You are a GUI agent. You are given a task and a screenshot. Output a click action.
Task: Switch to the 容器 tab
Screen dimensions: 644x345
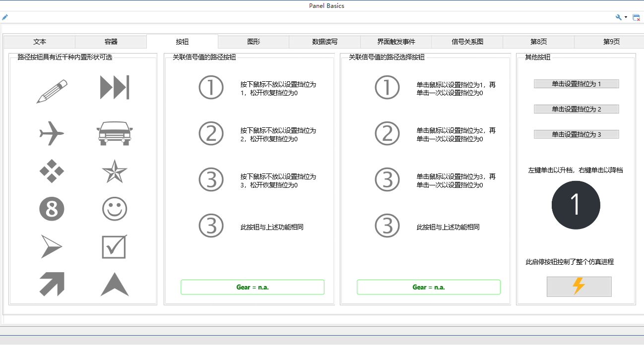coord(111,42)
